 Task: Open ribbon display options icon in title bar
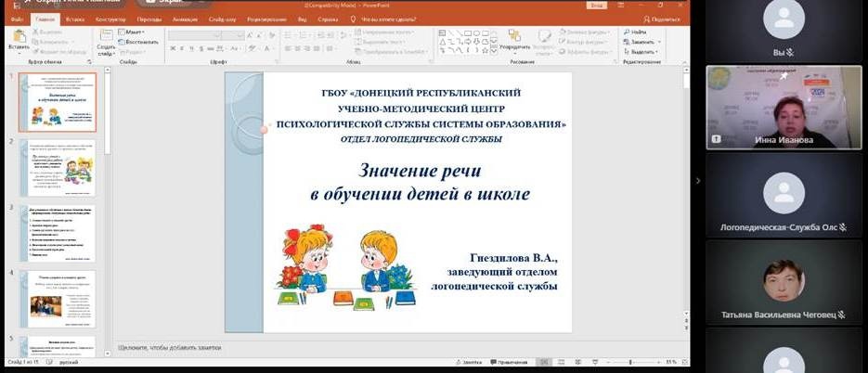coord(619,5)
